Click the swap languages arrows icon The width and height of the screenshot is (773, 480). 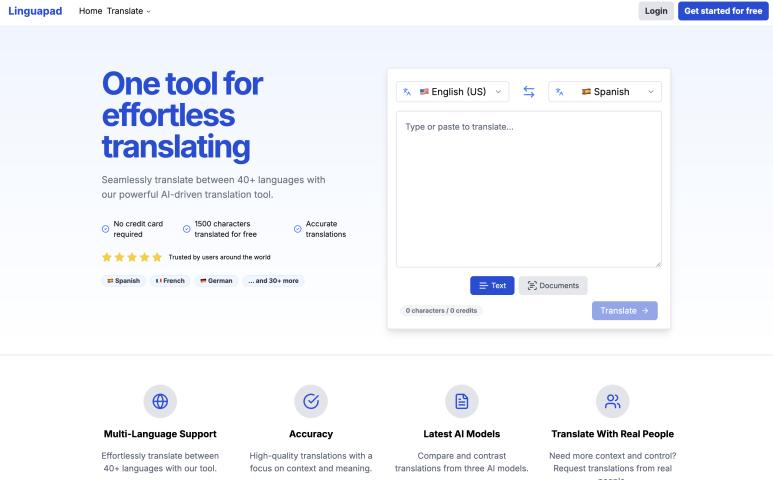point(529,92)
